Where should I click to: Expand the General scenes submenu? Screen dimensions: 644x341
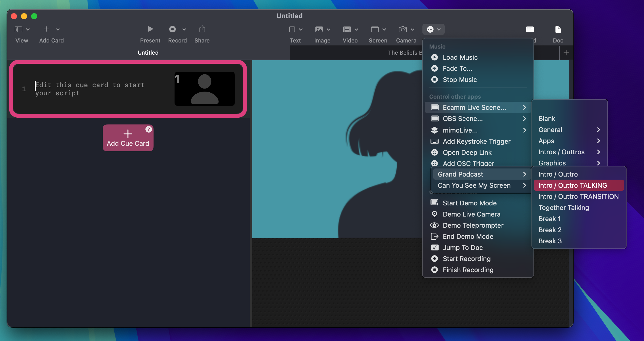569,130
